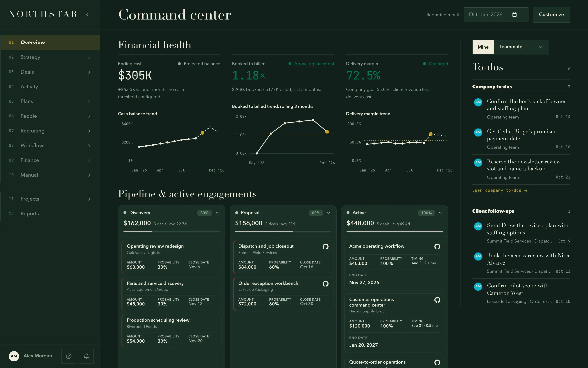Screen dimensions: 588x368
Task: Click the October 2026 reporting month field
Action: [x=496, y=15]
